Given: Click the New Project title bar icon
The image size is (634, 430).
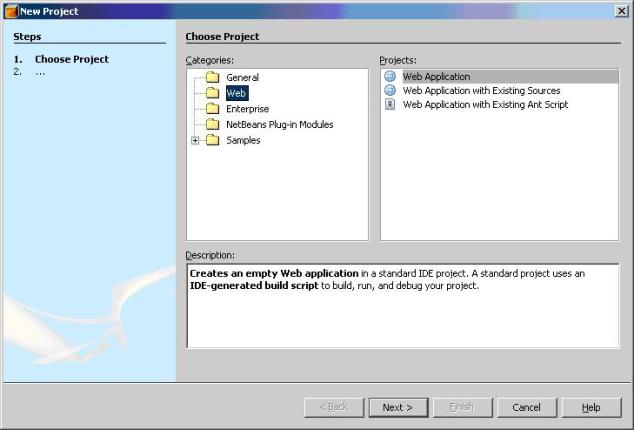Looking at the screenshot, I should tap(10, 10).
